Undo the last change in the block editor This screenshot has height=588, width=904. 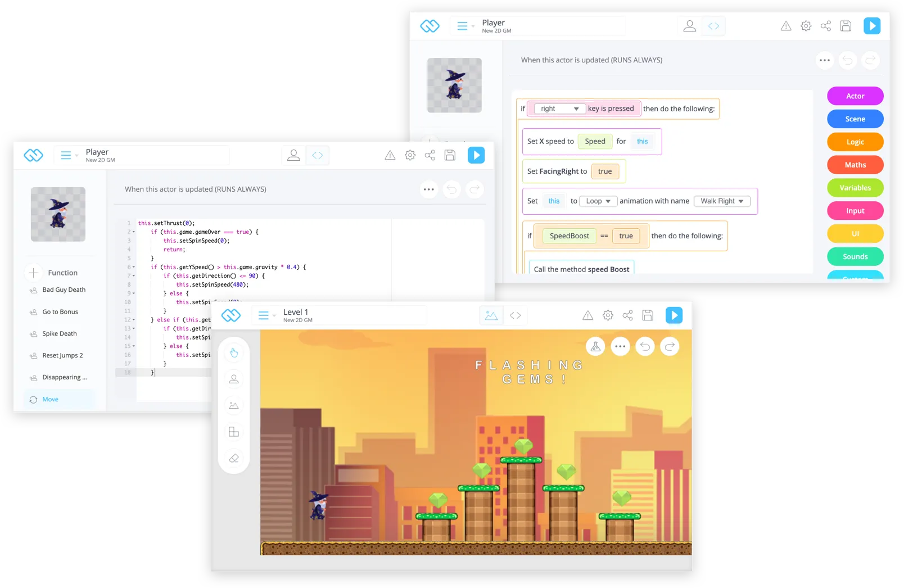pyautogui.click(x=848, y=60)
